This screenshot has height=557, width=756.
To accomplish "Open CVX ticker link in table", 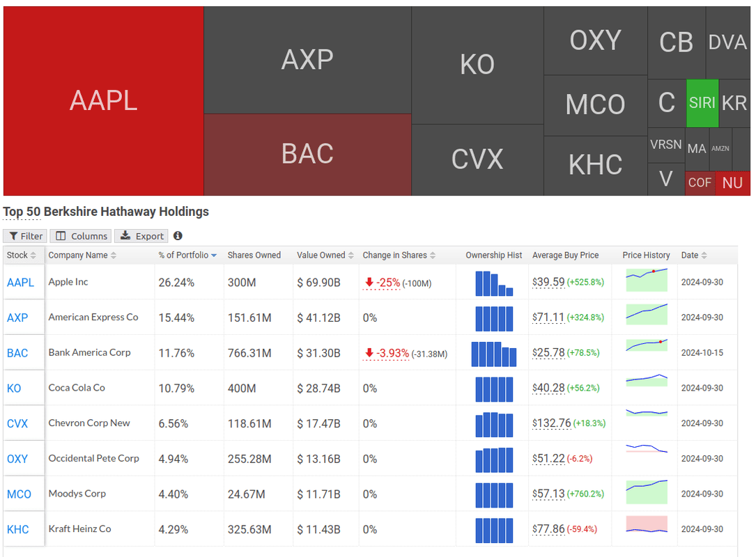I will point(17,423).
